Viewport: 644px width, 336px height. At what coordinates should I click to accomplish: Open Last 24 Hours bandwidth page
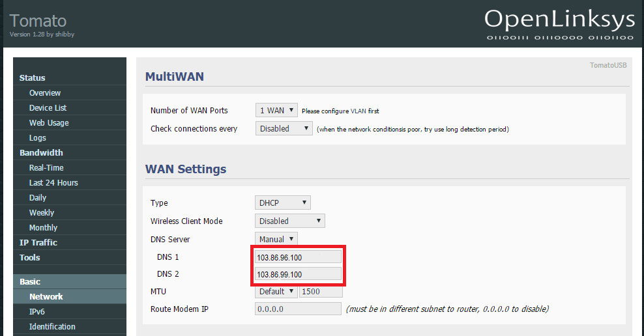tap(53, 183)
